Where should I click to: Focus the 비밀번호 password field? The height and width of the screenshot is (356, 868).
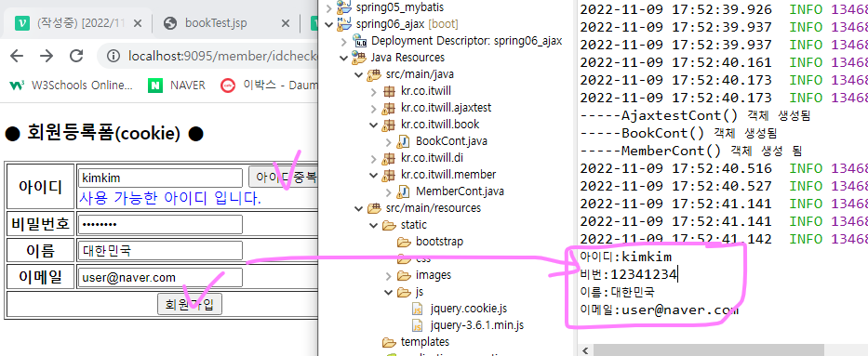click(161, 224)
